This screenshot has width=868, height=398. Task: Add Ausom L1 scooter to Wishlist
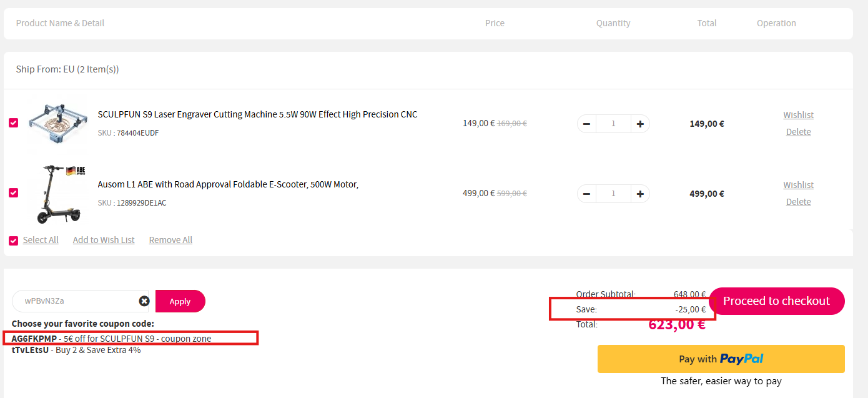point(799,185)
